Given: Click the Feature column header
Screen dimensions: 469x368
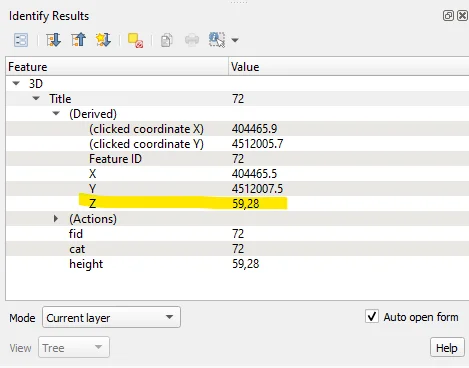Looking at the screenshot, I should point(117,67).
